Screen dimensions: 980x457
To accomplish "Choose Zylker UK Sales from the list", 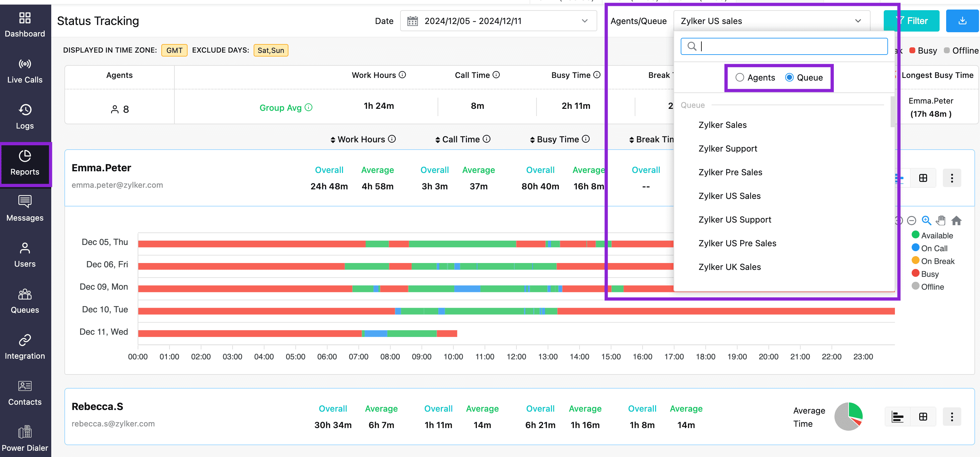I will pos(729,267).
